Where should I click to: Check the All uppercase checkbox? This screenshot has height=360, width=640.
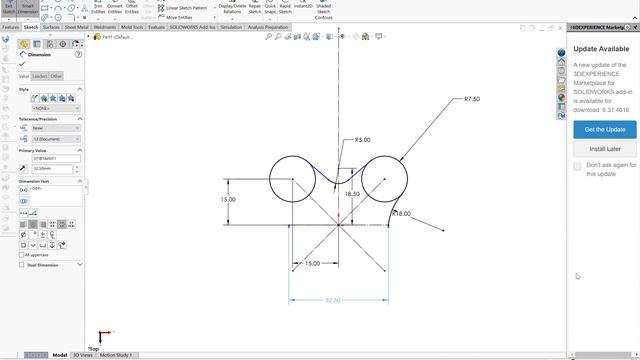[21, 255]
